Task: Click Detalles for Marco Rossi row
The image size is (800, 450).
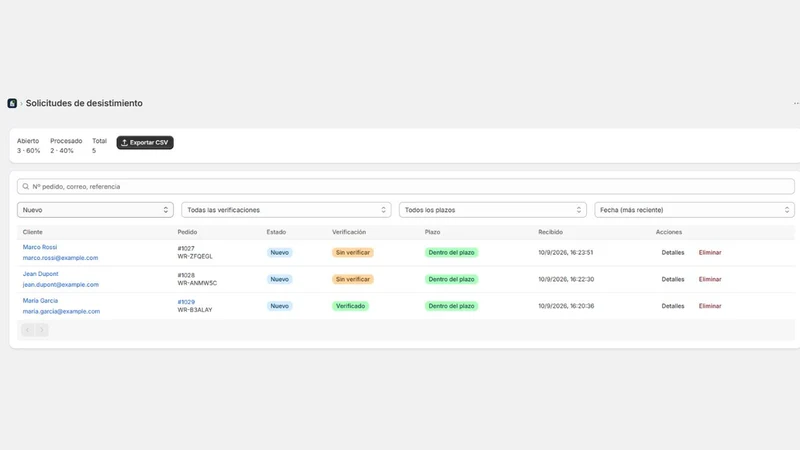Action: (672, 253)
